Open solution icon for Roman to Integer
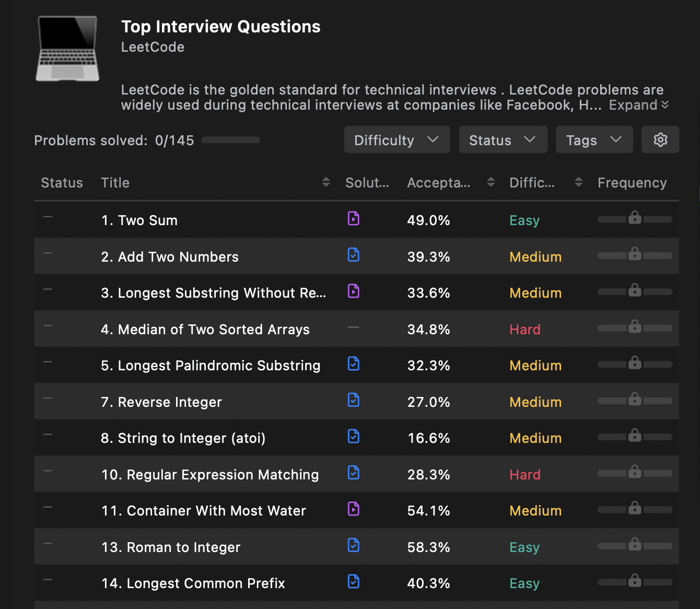 point(354,545)
